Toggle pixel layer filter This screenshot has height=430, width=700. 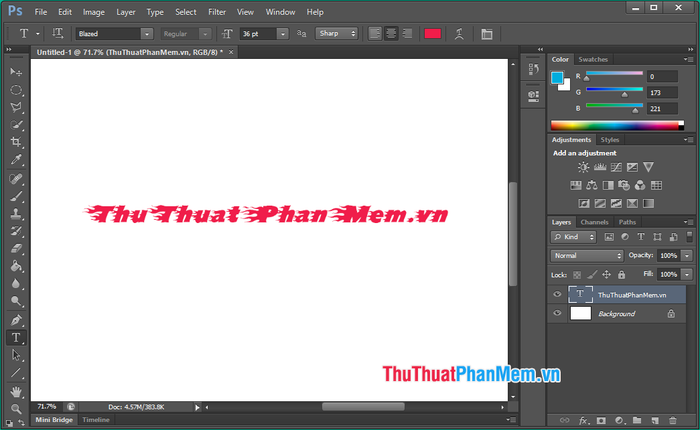[609, 237]
